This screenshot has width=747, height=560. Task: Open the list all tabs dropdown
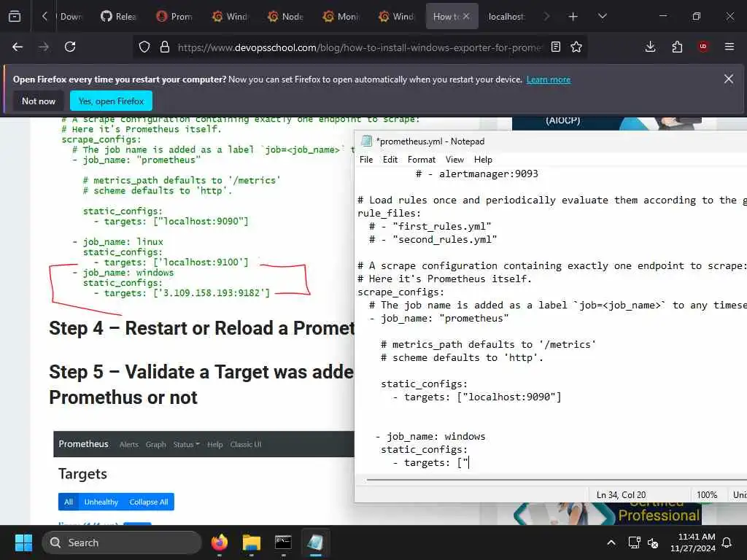tap(602, 17)
